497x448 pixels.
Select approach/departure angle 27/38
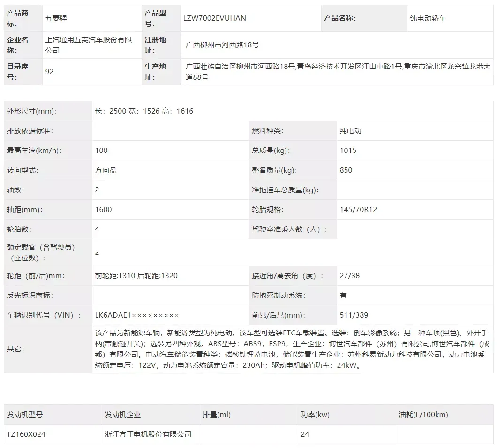(350, 275)
